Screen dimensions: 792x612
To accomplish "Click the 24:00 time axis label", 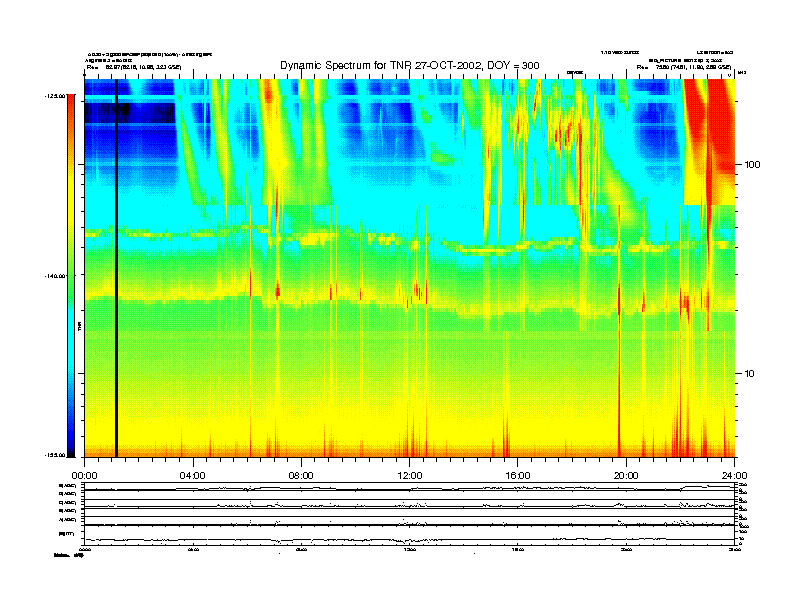I will [x=734, y=476].
